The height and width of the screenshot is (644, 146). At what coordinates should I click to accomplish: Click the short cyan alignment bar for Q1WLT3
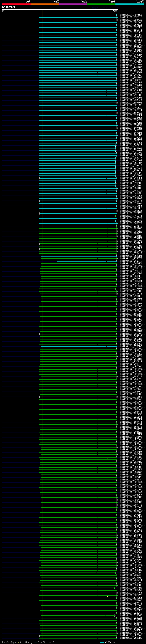[x=87, y=261]
